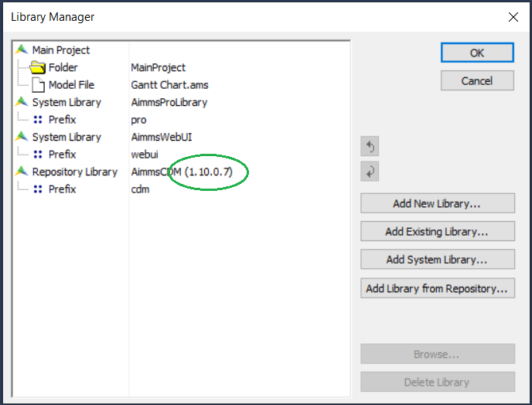
Task: Click the greyed Delete Library button
Action: tap(438, 382)
